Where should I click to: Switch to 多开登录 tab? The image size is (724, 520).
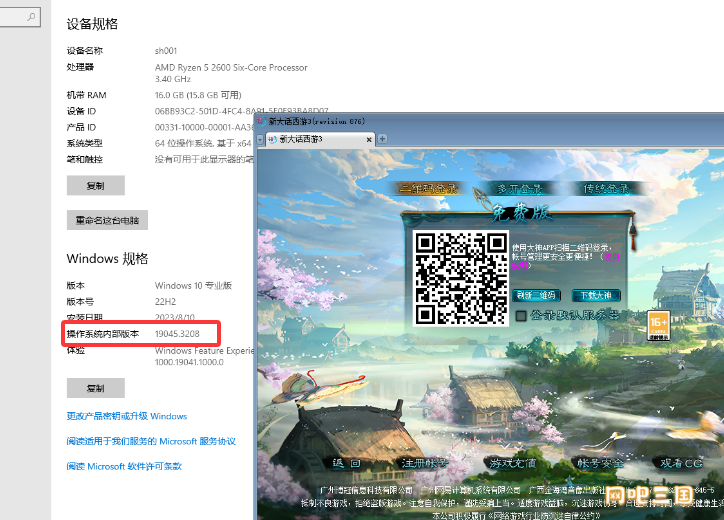click(519, 188)
